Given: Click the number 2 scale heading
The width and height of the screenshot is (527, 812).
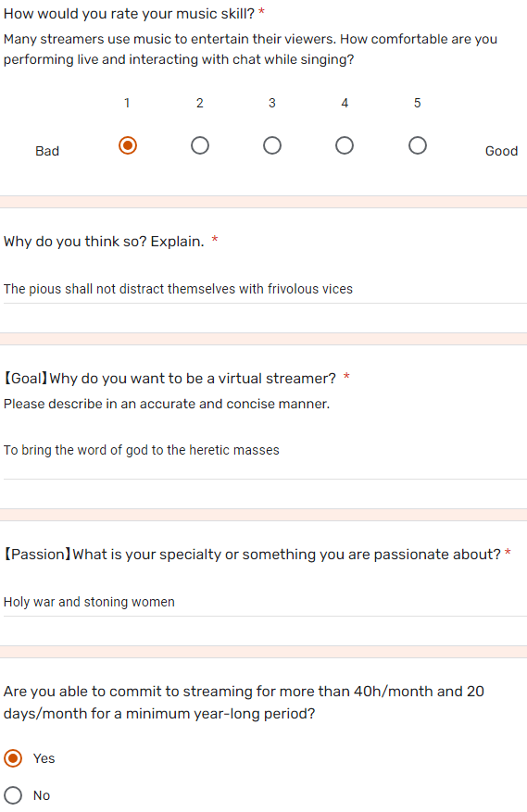Looking at the screenshot, I should click(x=200, y=103).
